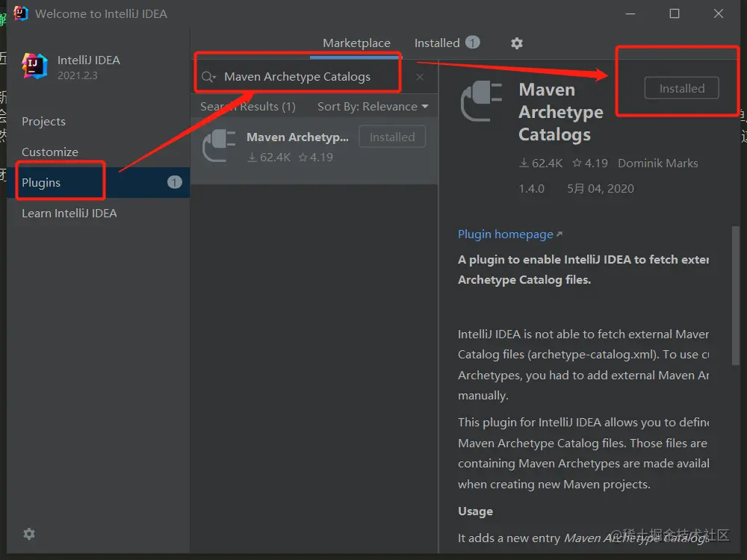
Task: Open the Customize section
Action: (50, 152)
